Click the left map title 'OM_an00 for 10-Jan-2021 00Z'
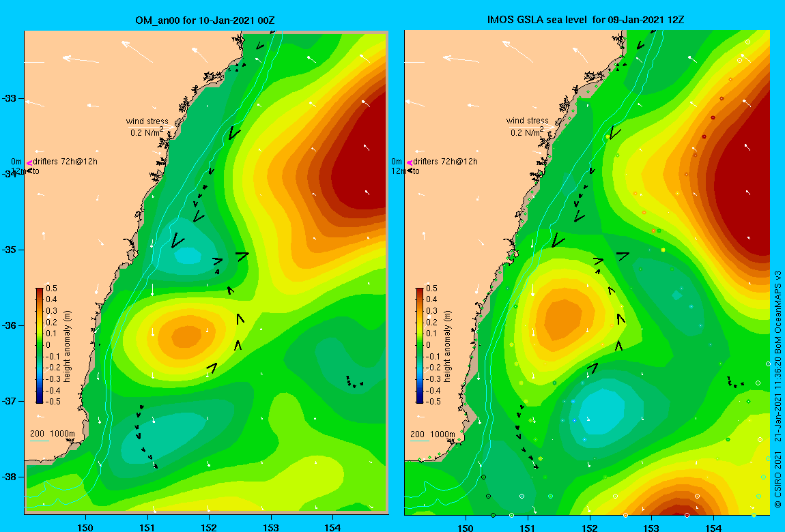The height and width of the screenshot is (532, 785). [205, 20]
